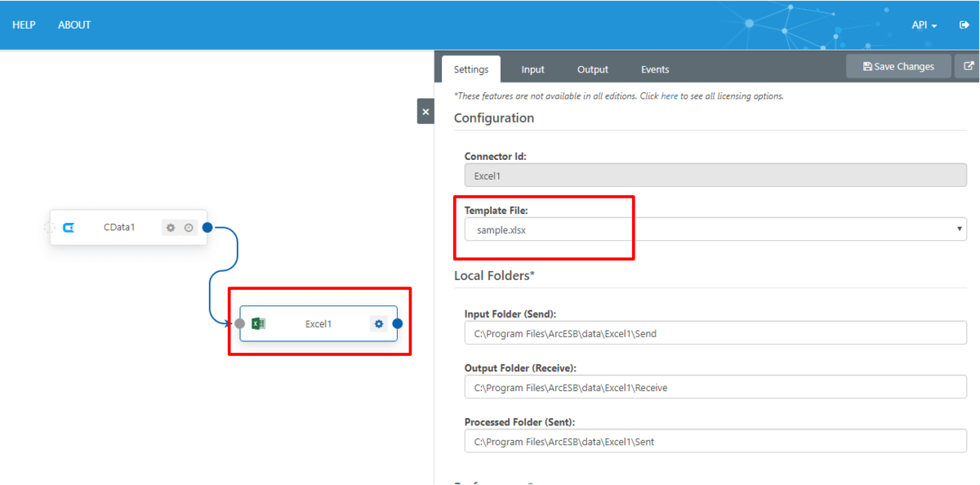Click the Save Changes button
The image size is (980, 485).
[898, 66]
